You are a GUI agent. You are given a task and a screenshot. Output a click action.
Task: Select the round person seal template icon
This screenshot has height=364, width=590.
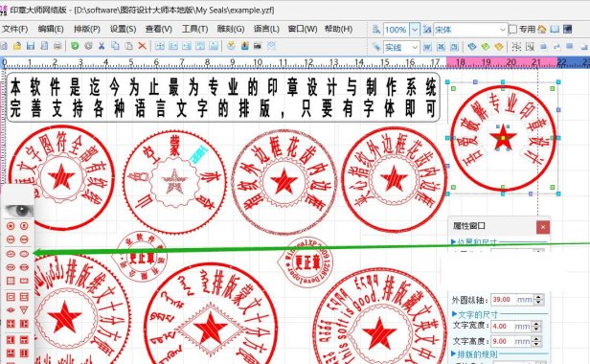pyautogui.click(x=24, y=226)
